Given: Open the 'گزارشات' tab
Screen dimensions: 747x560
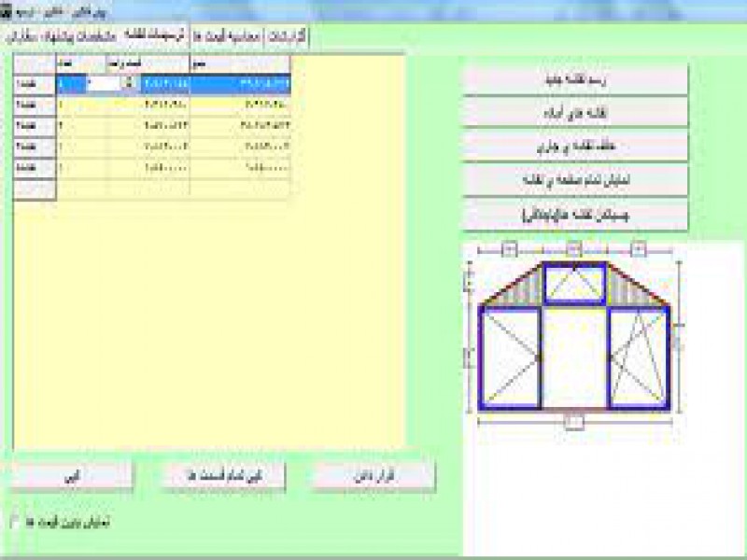Looking at the screenshot, I should pyautogui.click(x=288, y=37).
